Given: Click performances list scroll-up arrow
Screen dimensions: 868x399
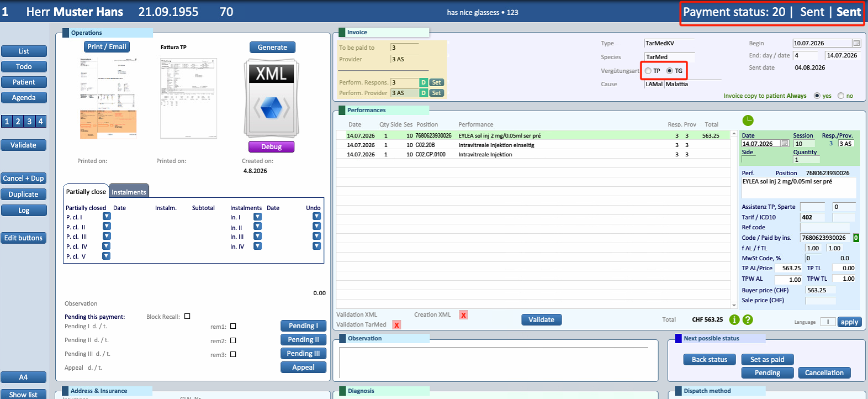Looking at the screenshot, I should (x=734, y=134).
